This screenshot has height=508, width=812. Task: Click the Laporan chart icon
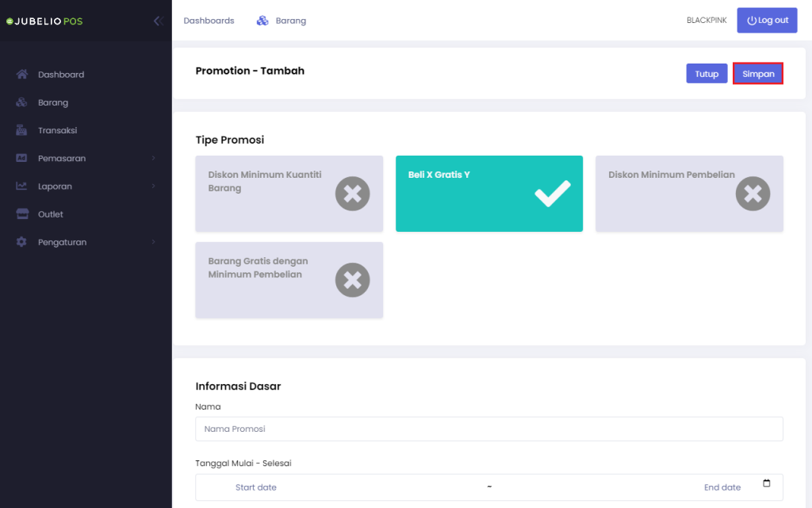tap(21, 186)
